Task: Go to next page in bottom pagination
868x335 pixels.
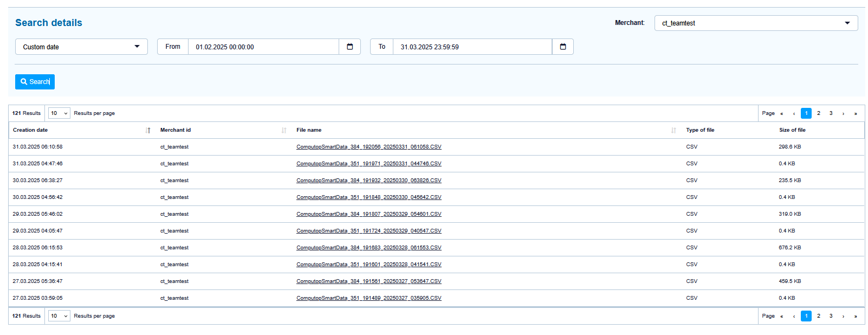Action: (843, 316)
